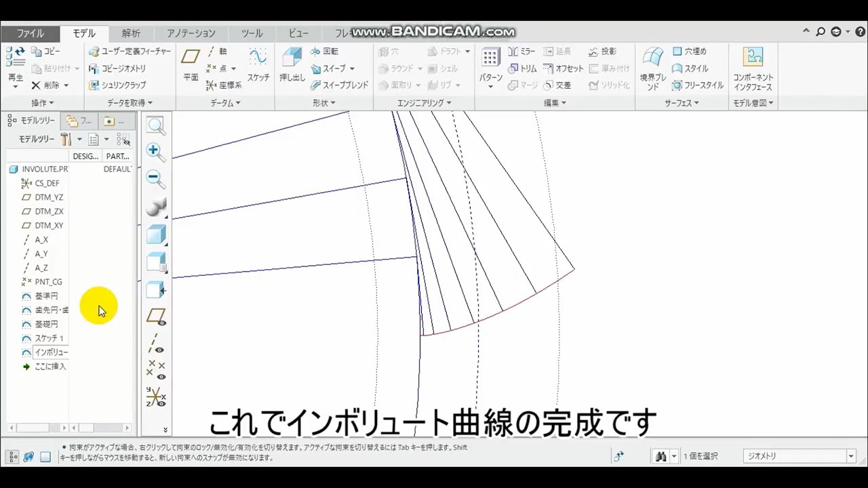The width and height of the screenshot is (868, 488).
Task: Create a Coordinate System (座標系)
Action: (224, 85)
